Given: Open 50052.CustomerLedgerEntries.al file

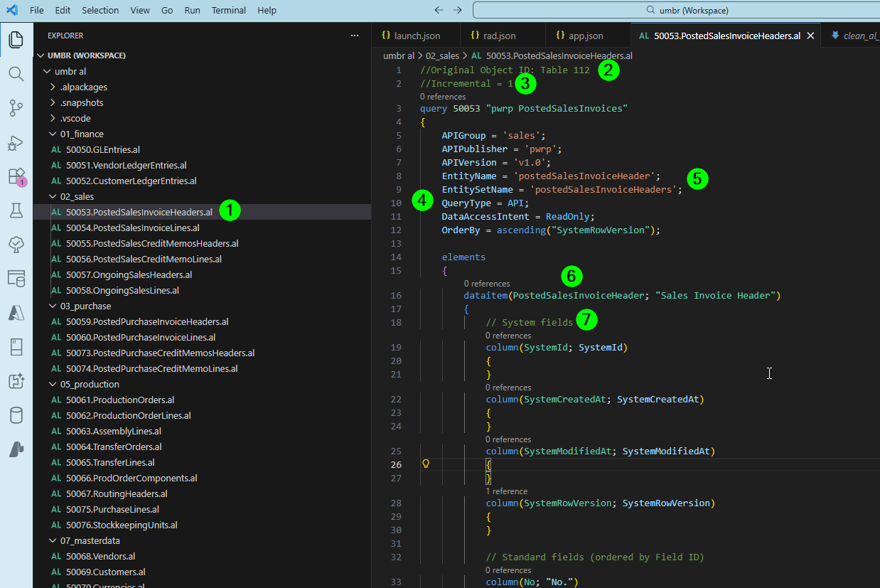Looking at the screenshot, I should click(202, 181).
